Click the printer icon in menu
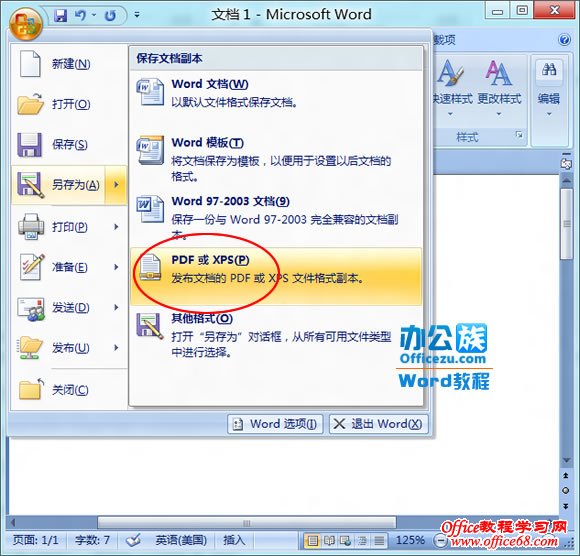 [x=31, y=226]
